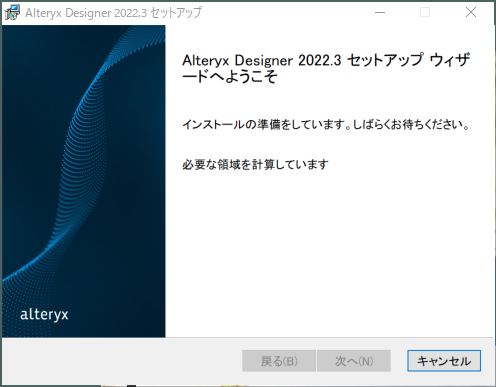Click the alteryx logo on the banner
Viewport: 496px width, 387px height.
tap(44, 314)
